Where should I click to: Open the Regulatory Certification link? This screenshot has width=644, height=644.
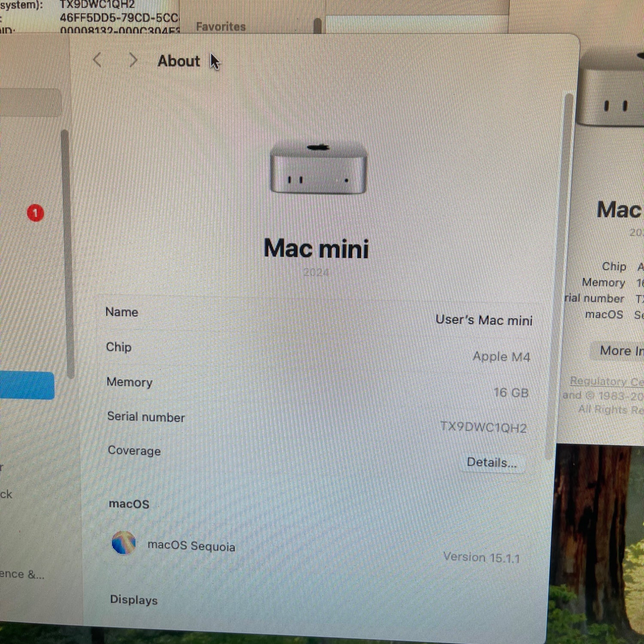pyautogui.click(x=607, y=381)
